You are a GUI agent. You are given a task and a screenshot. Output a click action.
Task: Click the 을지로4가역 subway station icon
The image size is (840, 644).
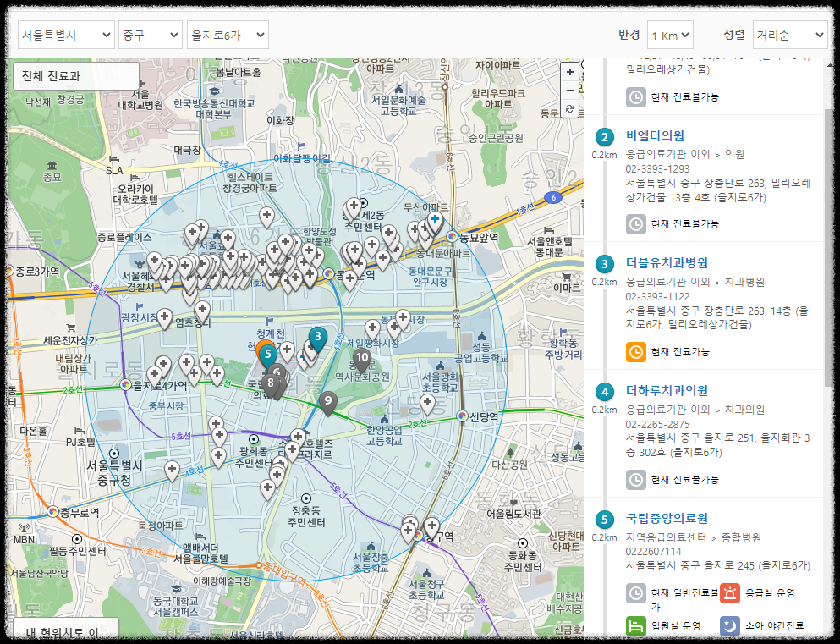point(125,385)
